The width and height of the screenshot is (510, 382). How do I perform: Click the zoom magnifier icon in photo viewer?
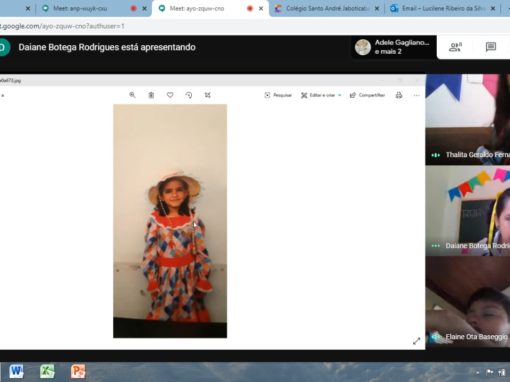click(x=132, y=95)
